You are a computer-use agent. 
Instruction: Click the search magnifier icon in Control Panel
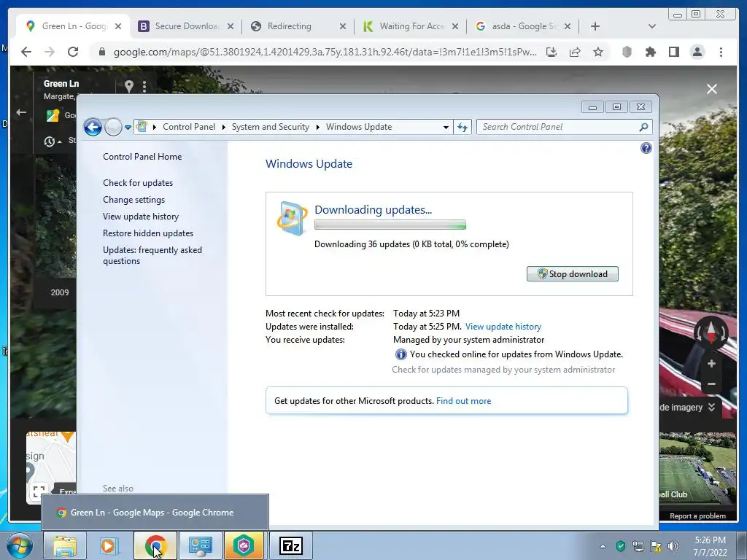[x=643, y=127]
